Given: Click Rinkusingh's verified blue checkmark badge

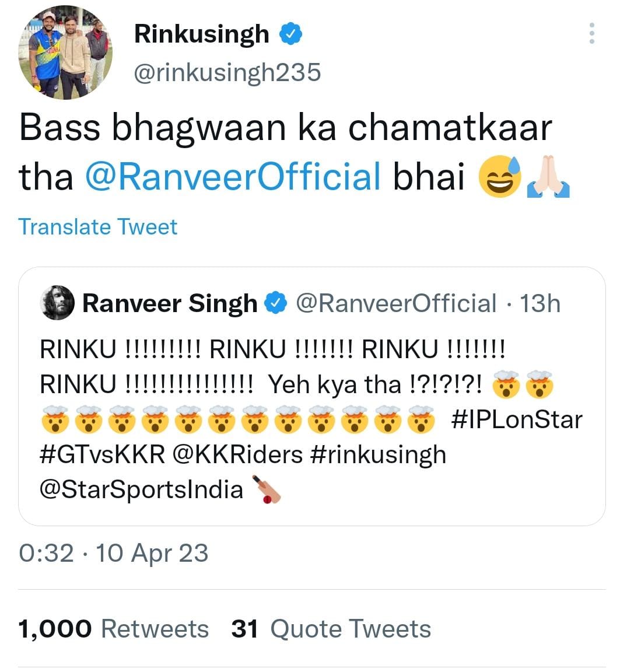Looking at the screenshot, I should (290, 33).
